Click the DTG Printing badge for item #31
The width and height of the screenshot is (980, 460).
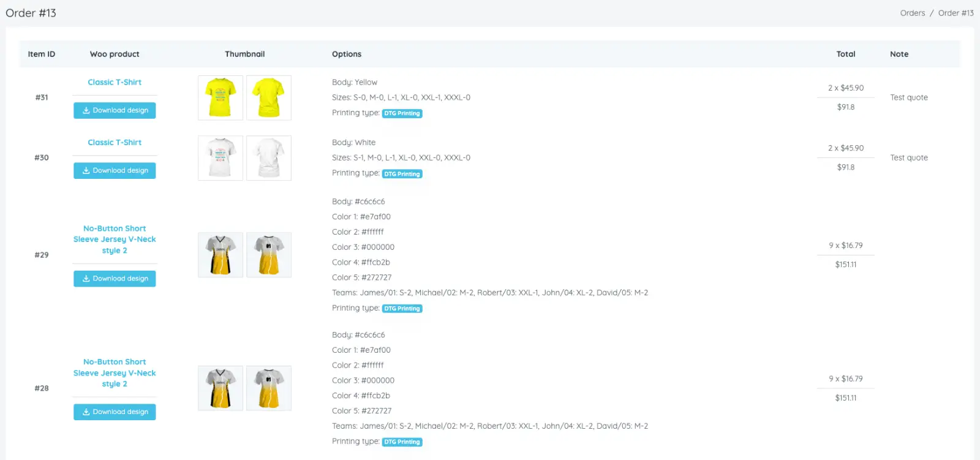402,113
